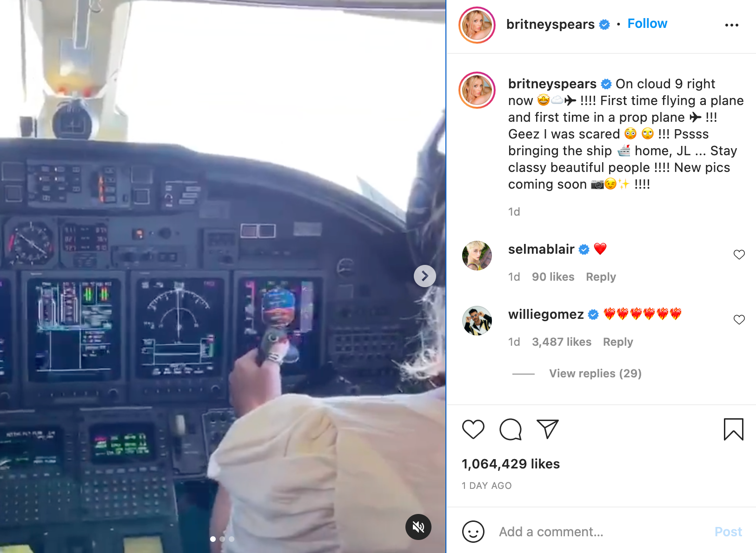
Task: Reply to selmablair's comment
Action: (601, 277)
